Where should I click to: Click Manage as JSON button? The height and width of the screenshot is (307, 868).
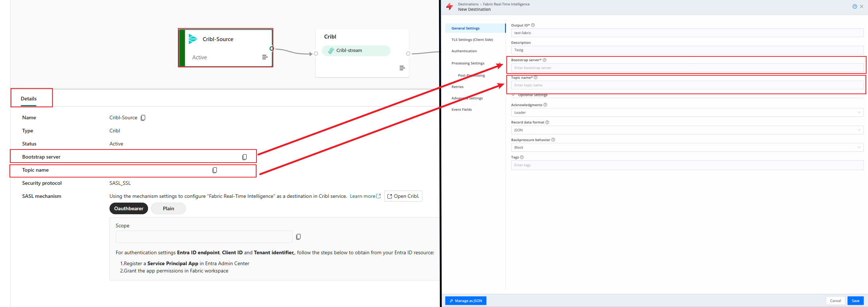(466, 301)
